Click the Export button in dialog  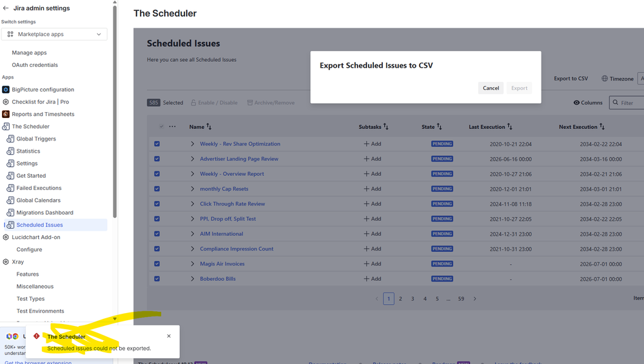pos(519,88)
